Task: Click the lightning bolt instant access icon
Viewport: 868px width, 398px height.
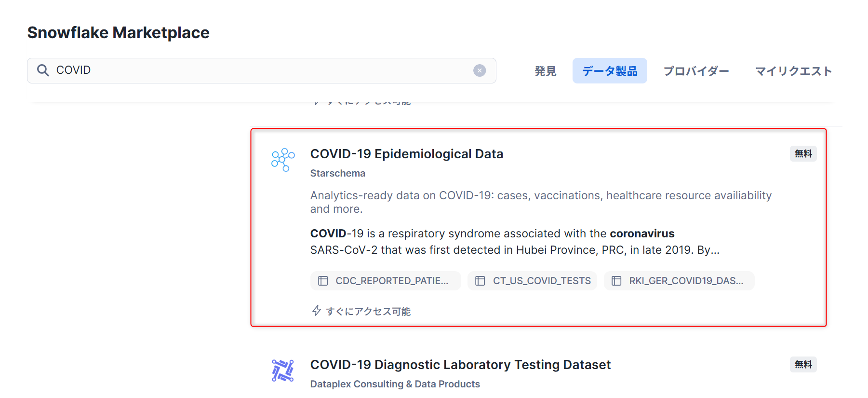Action: [x=317, y=311]
